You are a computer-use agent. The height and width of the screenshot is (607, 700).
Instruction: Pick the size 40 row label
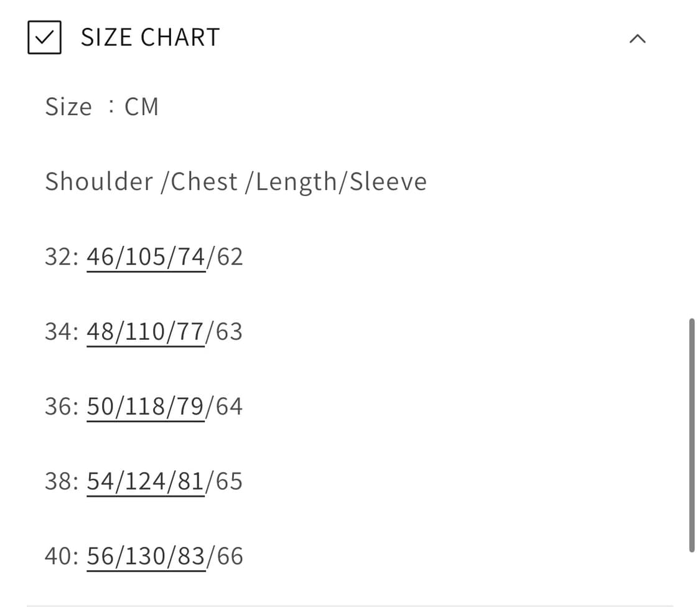click(x=61, y=556)
